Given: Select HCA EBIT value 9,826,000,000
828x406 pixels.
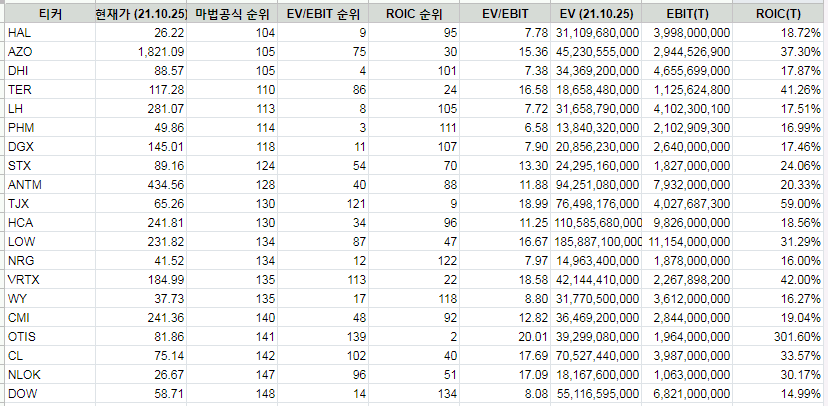Looking at the screenshot, I should coord(687,223).
